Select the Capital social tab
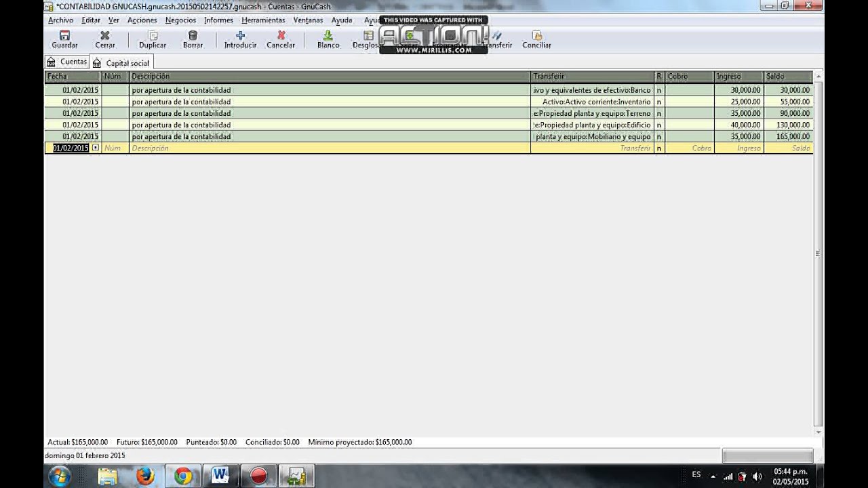Viewport: 868px width, 488px height. pyautogui.click(x=121, y=63)
